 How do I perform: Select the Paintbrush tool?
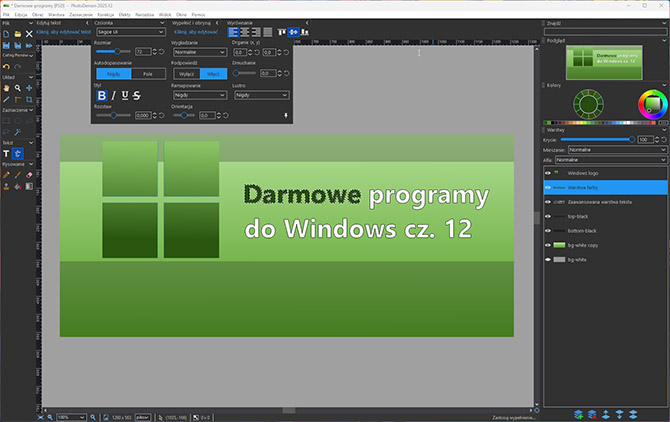tap(18, 175)
